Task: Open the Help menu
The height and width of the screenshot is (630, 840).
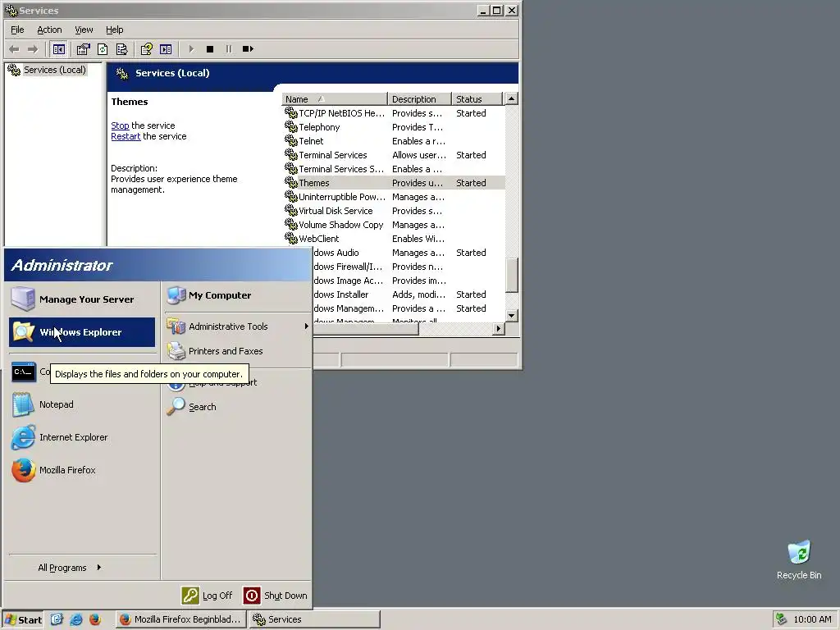Action: point(114,30)
